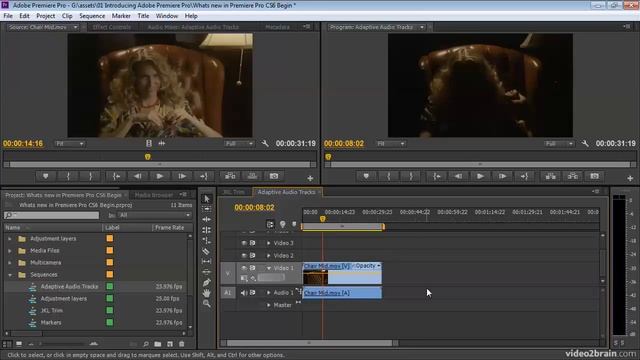Click Program monitor Export Frame camera
The image size is (640, 360).
pyautogui.click(x=594, y=176)
